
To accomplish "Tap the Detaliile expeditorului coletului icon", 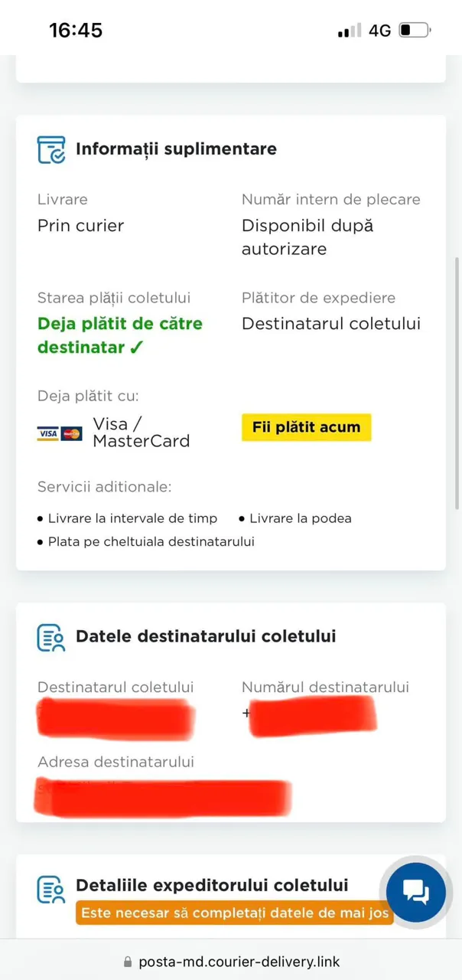I will (x=51, y=890).
